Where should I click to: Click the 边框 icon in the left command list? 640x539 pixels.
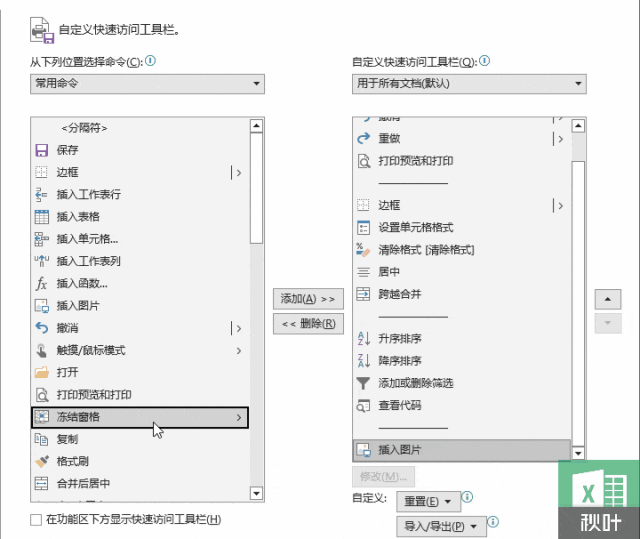(42, 172)
